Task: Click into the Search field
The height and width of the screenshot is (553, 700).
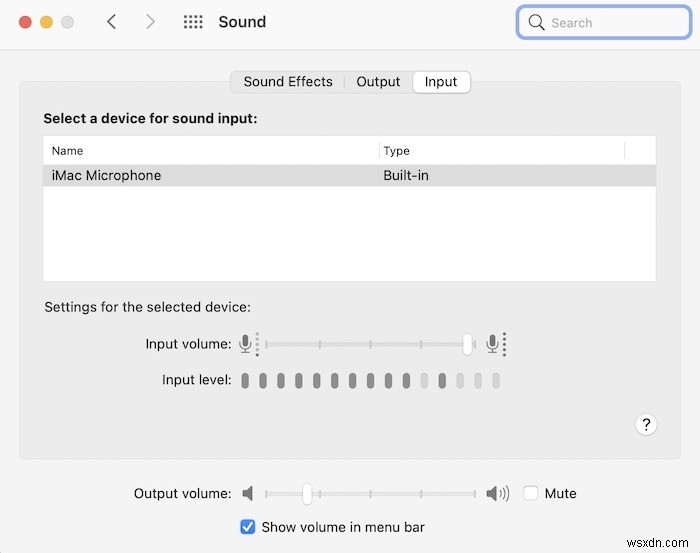Action: [x=600, y=22]
